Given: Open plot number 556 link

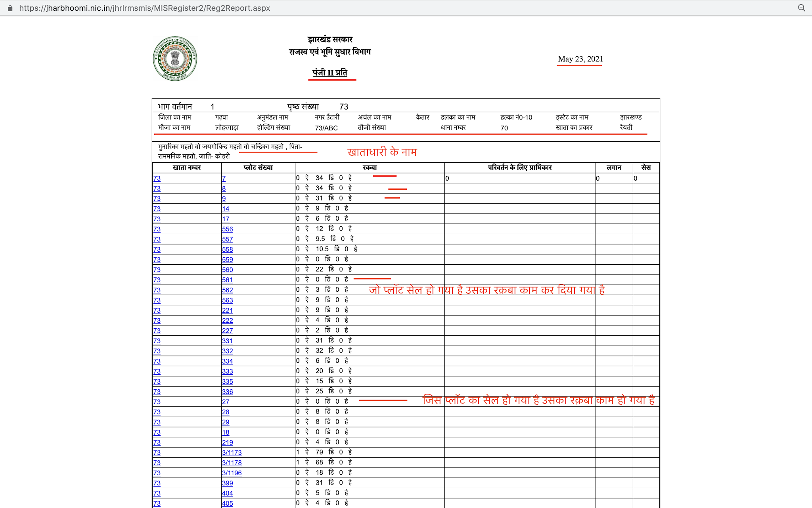Looking at the screenshot, I should [227, 229].
